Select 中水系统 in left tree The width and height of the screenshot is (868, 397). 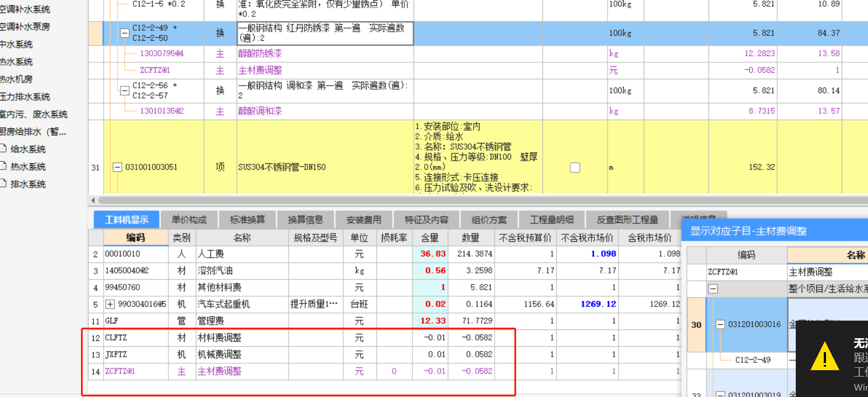[16, 44]
